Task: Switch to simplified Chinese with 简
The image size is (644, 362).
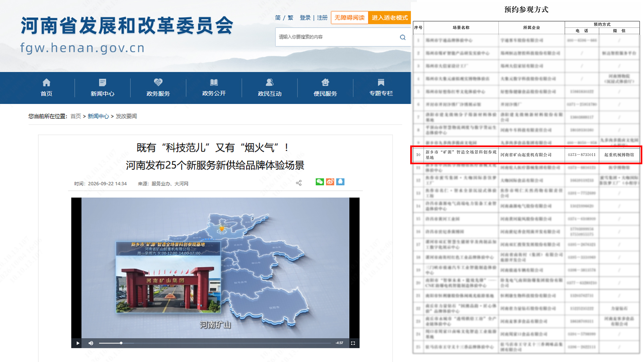Action: 278,17
